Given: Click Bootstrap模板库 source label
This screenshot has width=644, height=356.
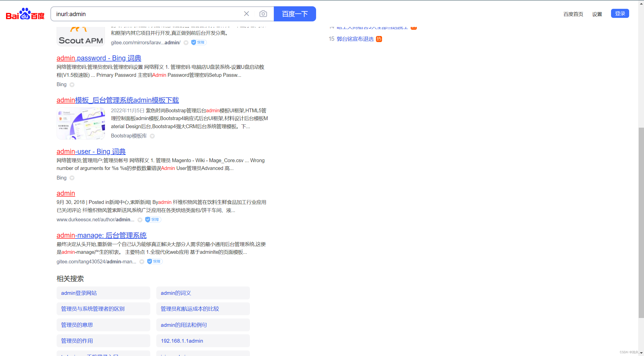Looking at the screenshot, I should coord(129,136).
